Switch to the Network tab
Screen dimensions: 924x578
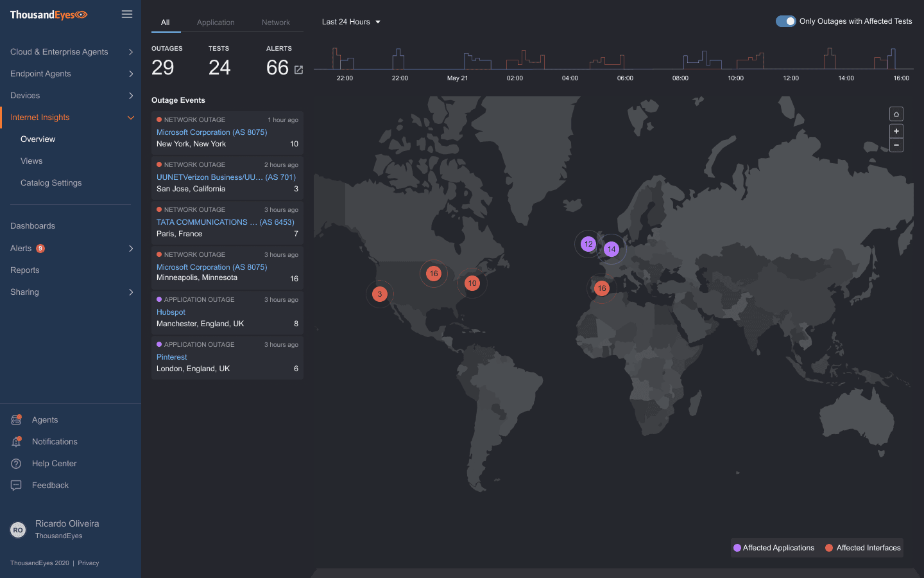click(275, 22)
